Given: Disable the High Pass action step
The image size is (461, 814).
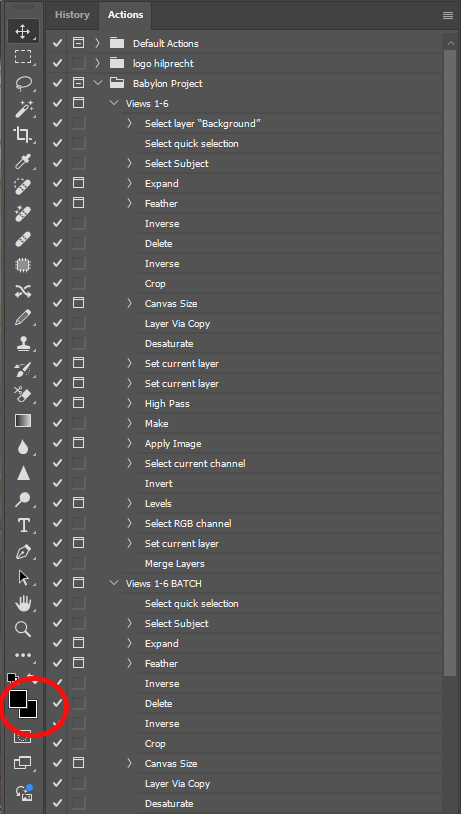Looking at the screenshot, I should coord(58,403).
